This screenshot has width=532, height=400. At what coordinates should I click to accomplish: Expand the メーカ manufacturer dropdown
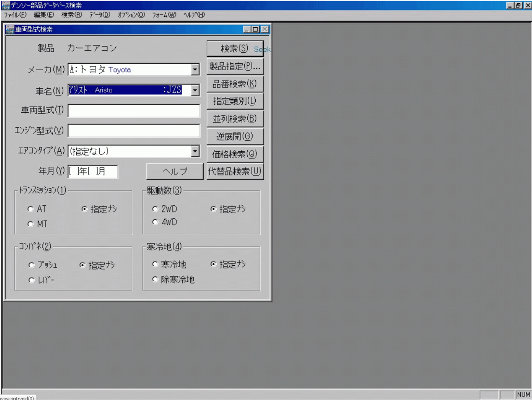(x=195, y=70)
